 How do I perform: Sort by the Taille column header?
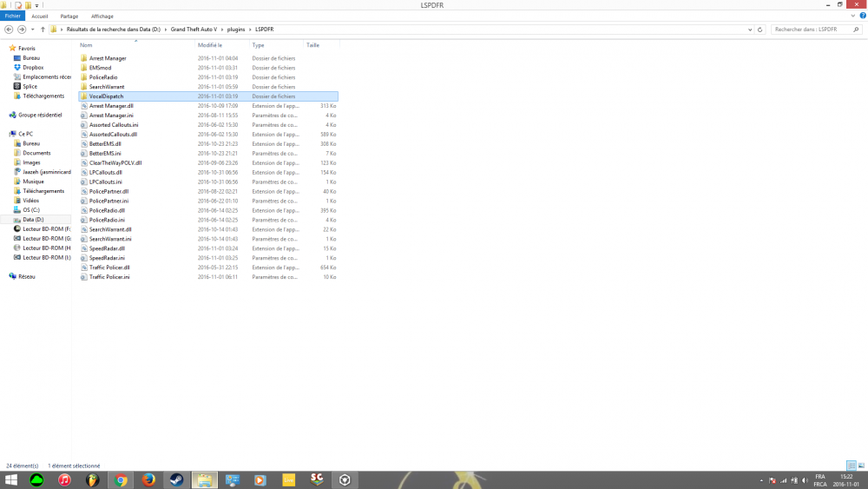pyautogui.click(x=312, y=45)
